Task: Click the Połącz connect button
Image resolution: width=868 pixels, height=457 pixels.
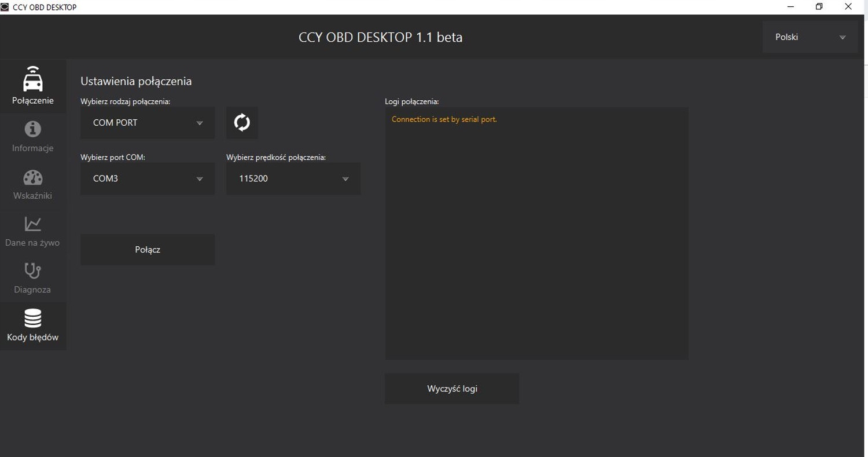Action: (x=148, y=250)
